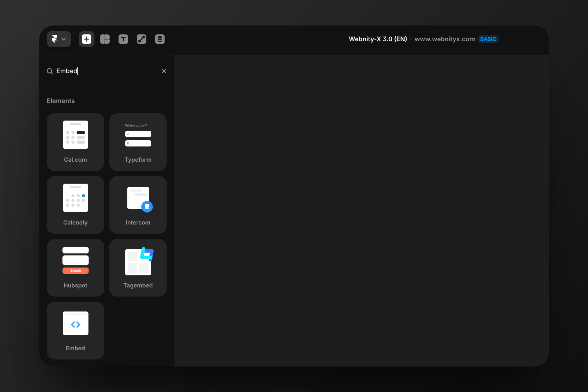Open the Framer logo main menu

point(59,39)
